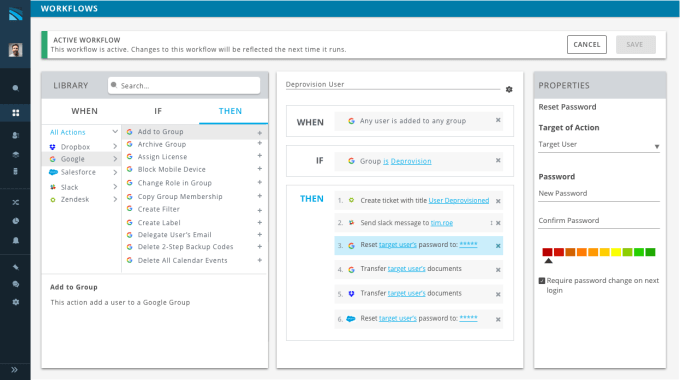The width and height of the screenshot is (680, 380).
Task: Add the Change Role in Group action with plus
Action: pos(260,182)
